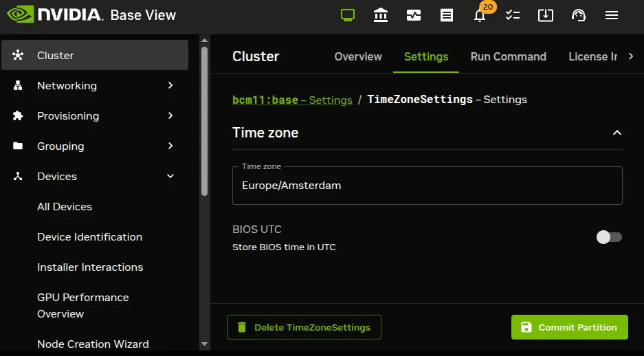Click the Grouping label in sidebar

click(x=60, y=146)
